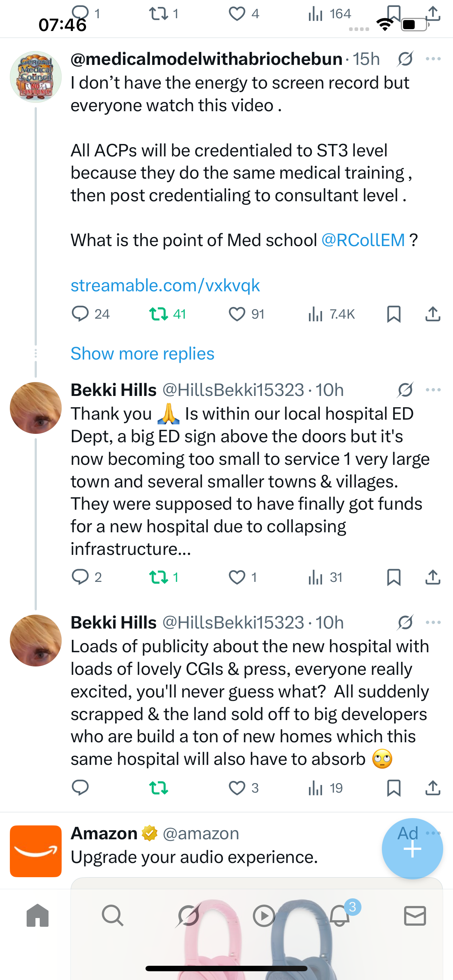The image size is (453, 980).
Task: Share the tweet with the streamable link
Action: click(433, 314)
